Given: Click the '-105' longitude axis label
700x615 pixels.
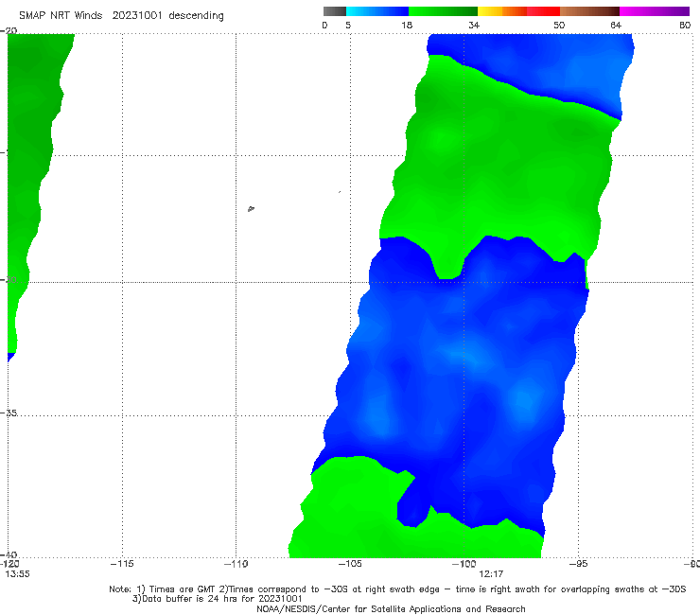Looking at the screenshot, I should click(x=350, y=564).
